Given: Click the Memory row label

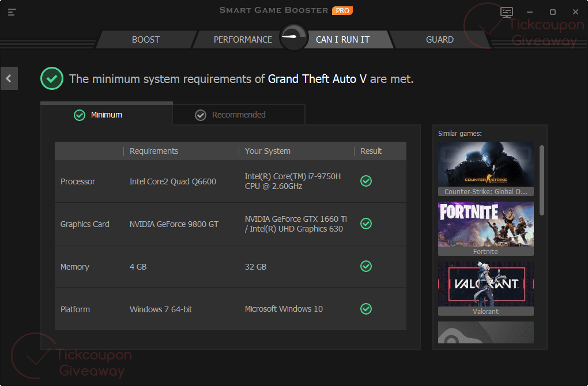Looking at the screenshot, I should (x=74, y=267).
